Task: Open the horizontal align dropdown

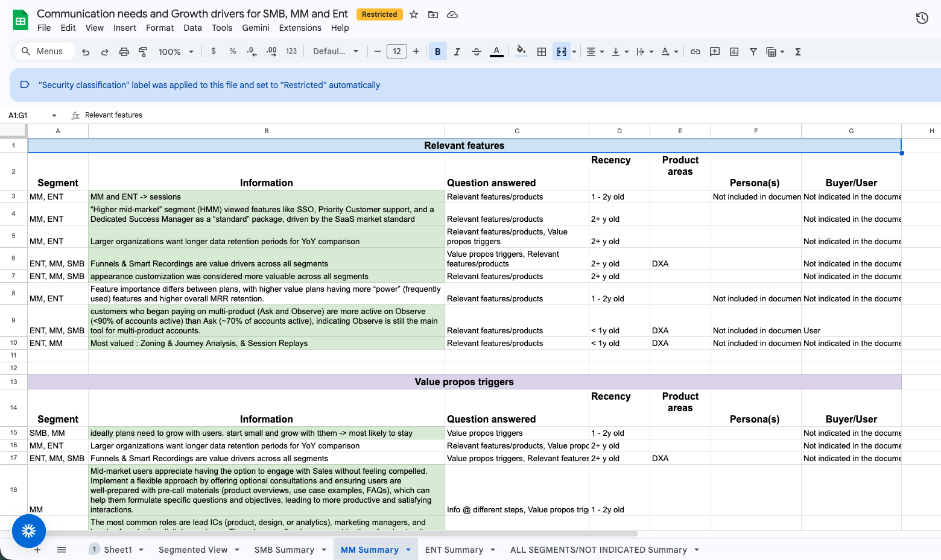Action: [595, 52]
